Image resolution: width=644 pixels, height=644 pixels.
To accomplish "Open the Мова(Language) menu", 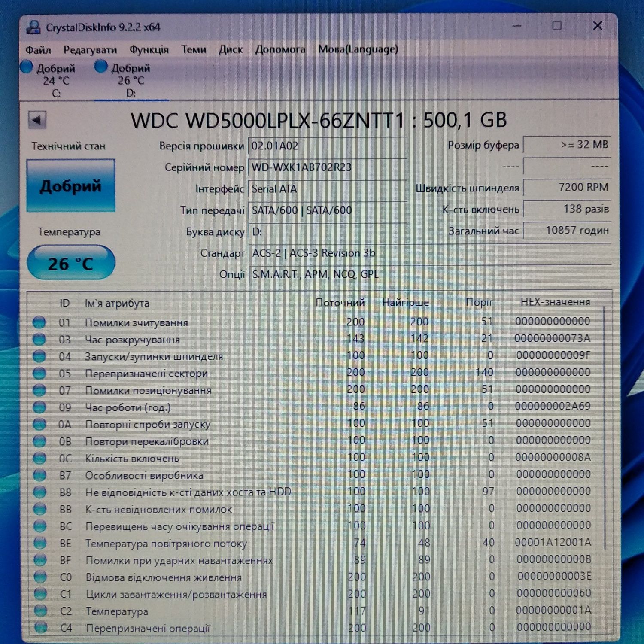I will click(x=358, y=49).
